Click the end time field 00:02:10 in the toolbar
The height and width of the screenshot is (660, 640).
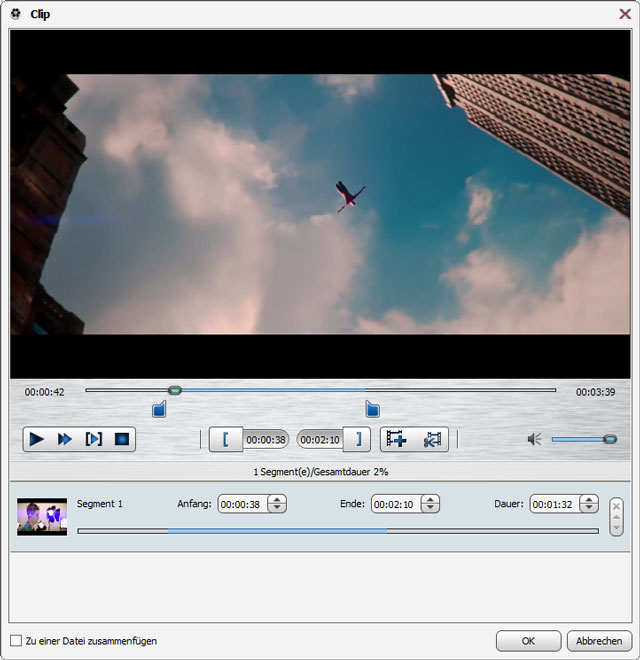[x=320, y=440]
